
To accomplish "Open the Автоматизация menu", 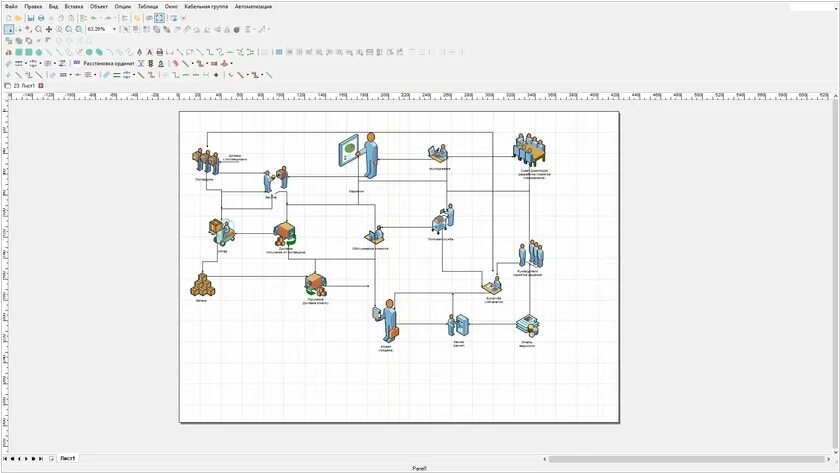I will pyautogui.click(x=253, y=6).
